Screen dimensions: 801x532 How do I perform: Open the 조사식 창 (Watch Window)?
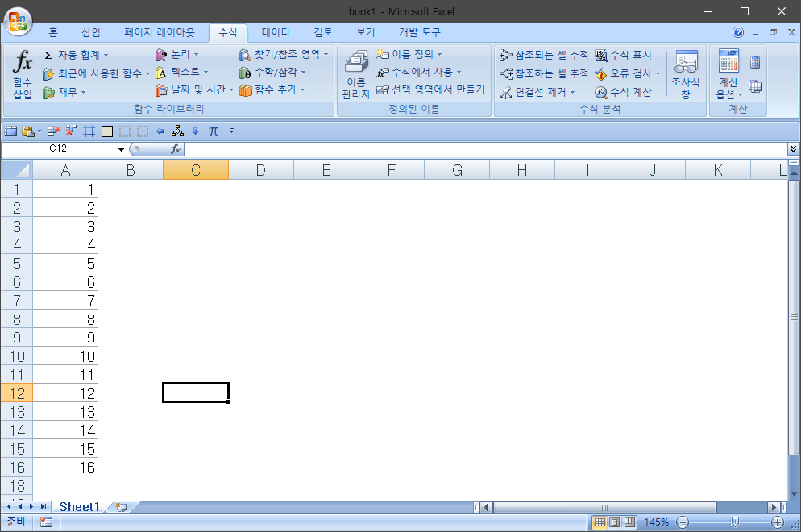[x=686, y=75]
